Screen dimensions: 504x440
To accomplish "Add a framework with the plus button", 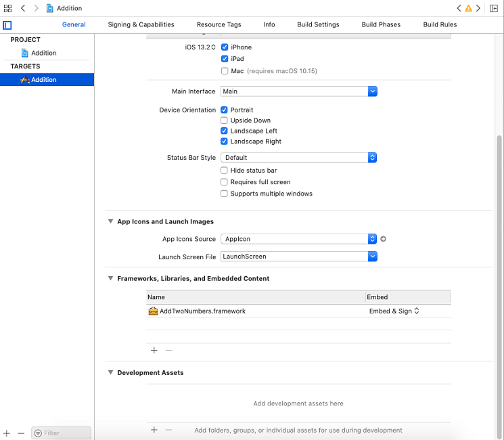I will [x=154, y=350].
